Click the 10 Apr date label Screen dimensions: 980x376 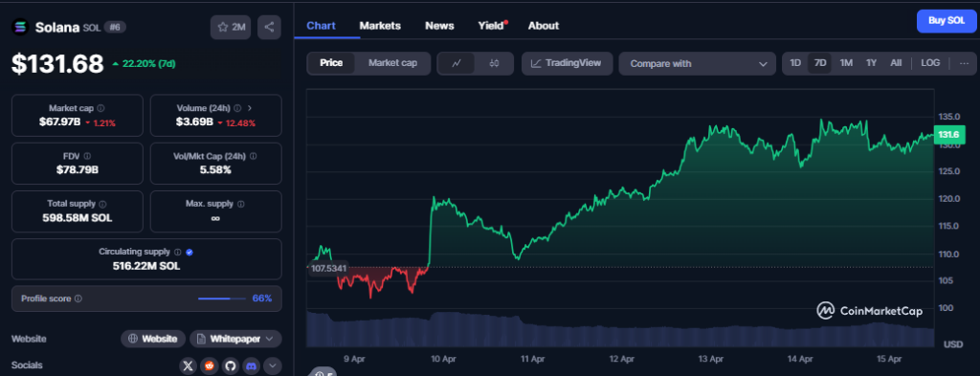tap(443, 359)
